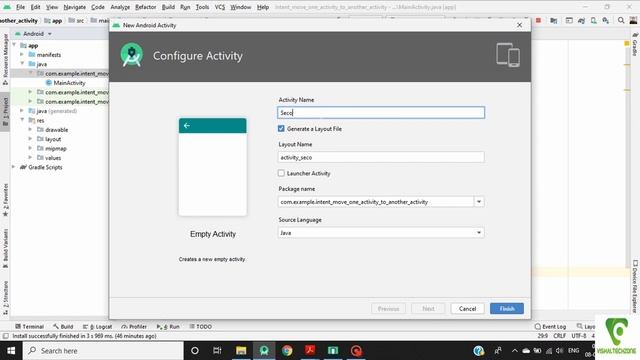The height and width of the screenshot is (360, 640).
Task: Click the Get Help taskbar icon
Action: coord(479,351)
